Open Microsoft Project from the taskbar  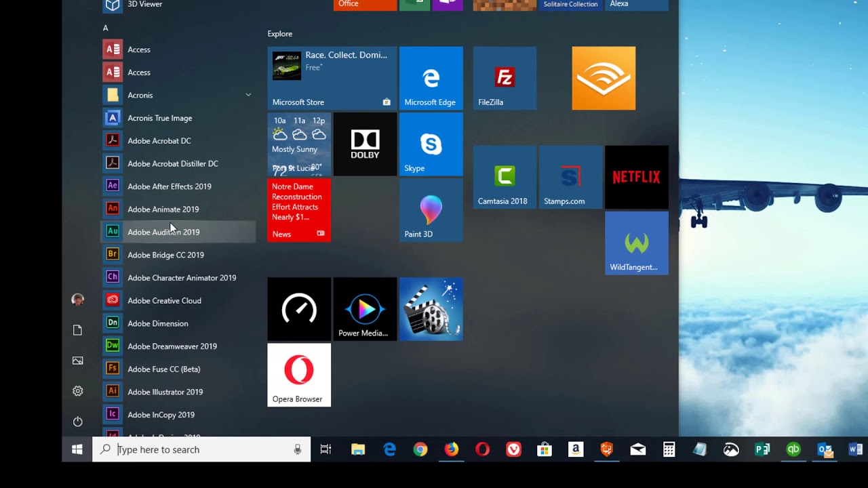pyautogui.click(x=762, y=449)
